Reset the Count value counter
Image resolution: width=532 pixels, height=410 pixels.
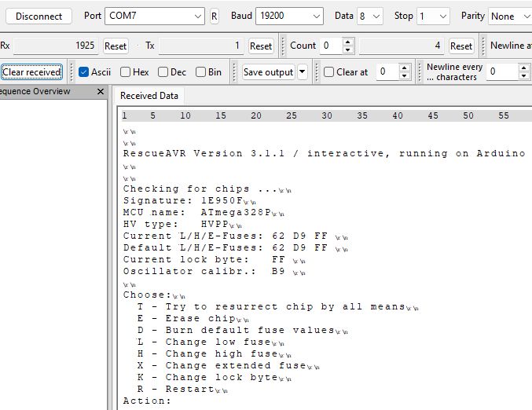coord(461,46)
